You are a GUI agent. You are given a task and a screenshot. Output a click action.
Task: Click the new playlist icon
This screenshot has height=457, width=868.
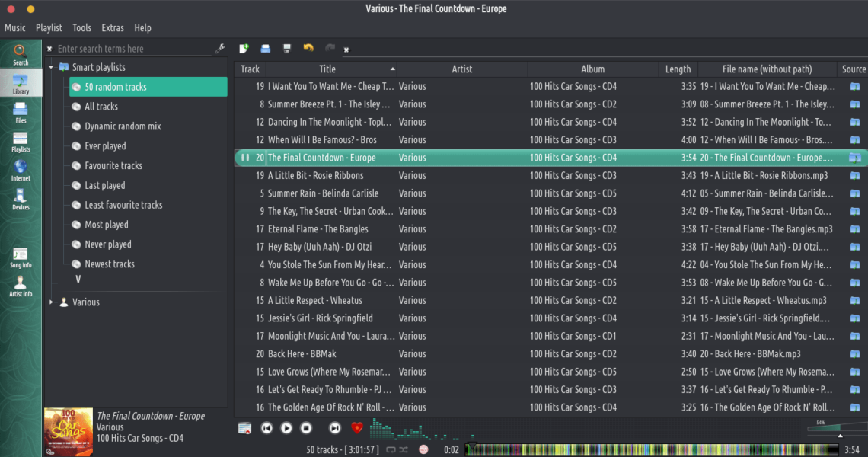[x=244, y=49]
